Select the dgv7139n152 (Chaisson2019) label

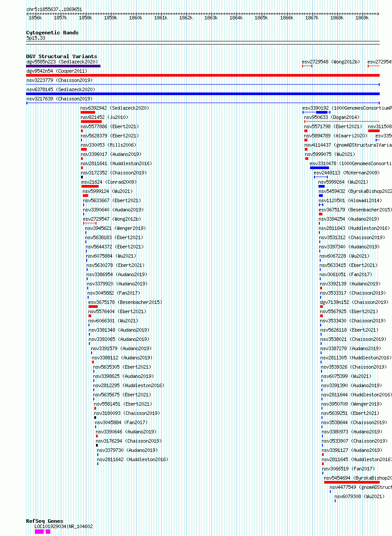coord(355,302)
